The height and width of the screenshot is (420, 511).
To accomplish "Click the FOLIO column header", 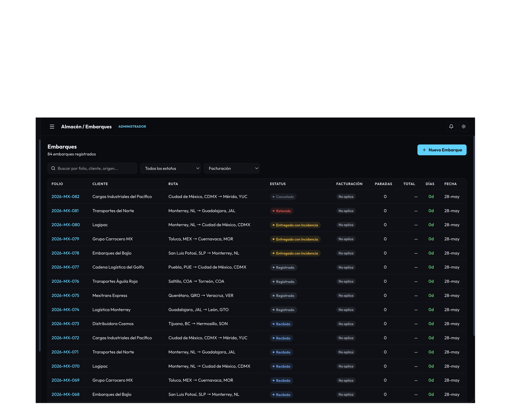I will [57, 184].
